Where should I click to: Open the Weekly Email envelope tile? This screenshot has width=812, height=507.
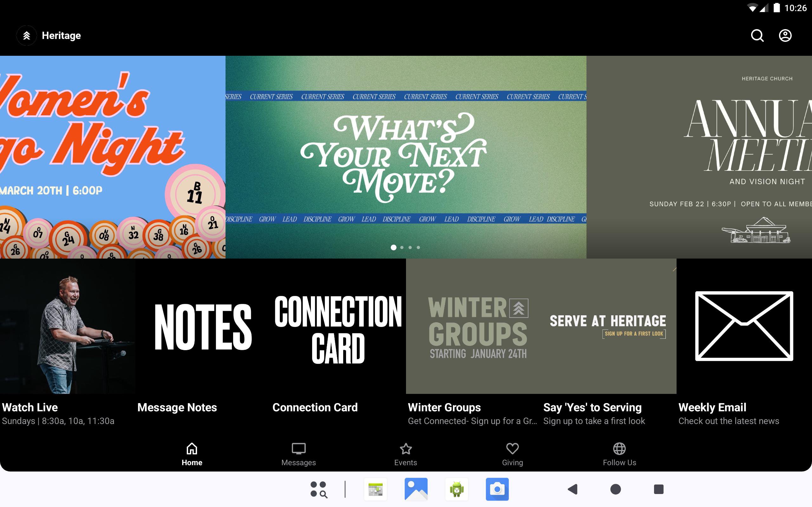[x=744, y=326]
